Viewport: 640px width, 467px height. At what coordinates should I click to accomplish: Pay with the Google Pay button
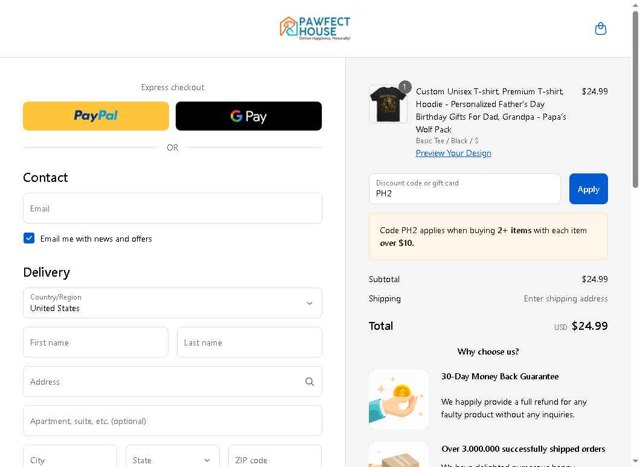click(249, 116)
